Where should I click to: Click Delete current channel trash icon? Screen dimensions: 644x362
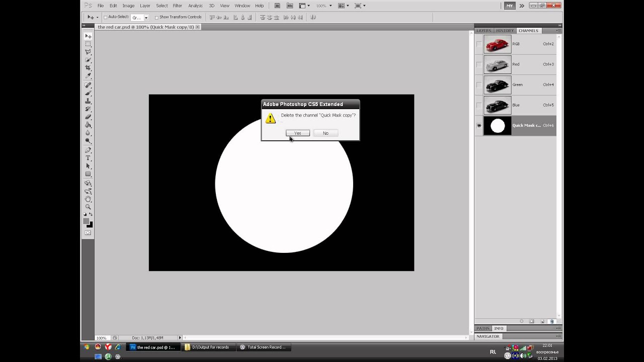(x=552, y=321)
